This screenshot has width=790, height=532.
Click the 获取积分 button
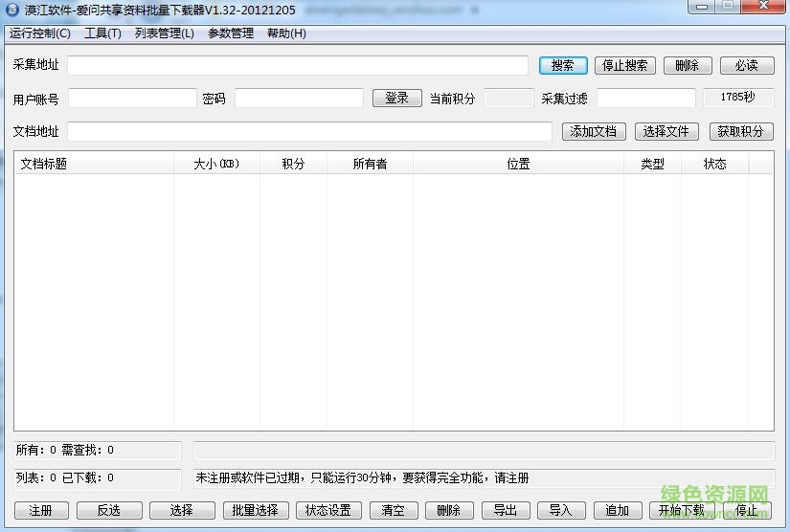pyautogui.click(x=740, y=131)
